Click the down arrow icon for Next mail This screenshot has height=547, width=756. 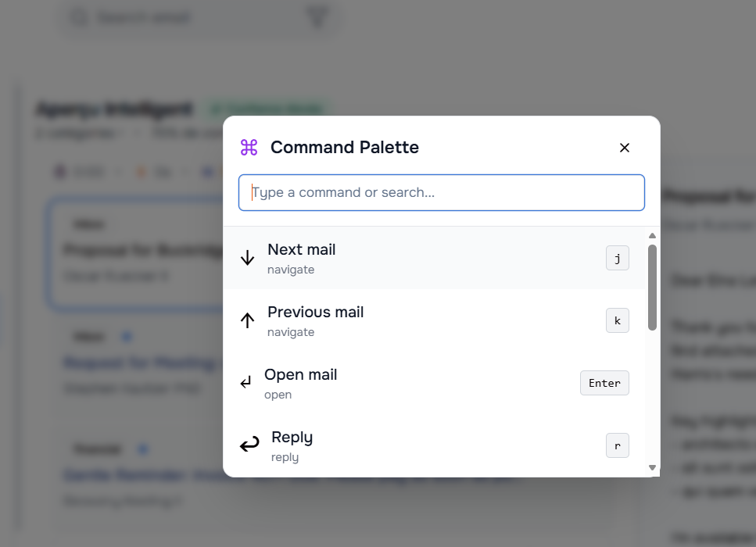(247, 258)
